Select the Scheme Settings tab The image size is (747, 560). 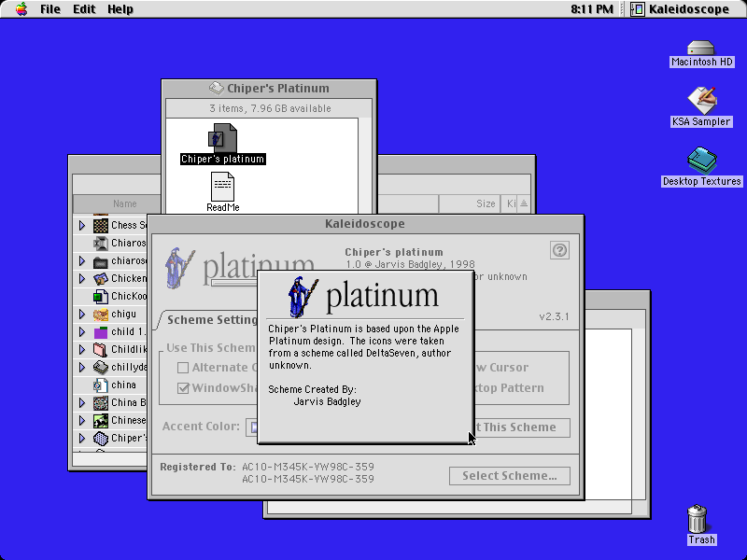(209, 319)
